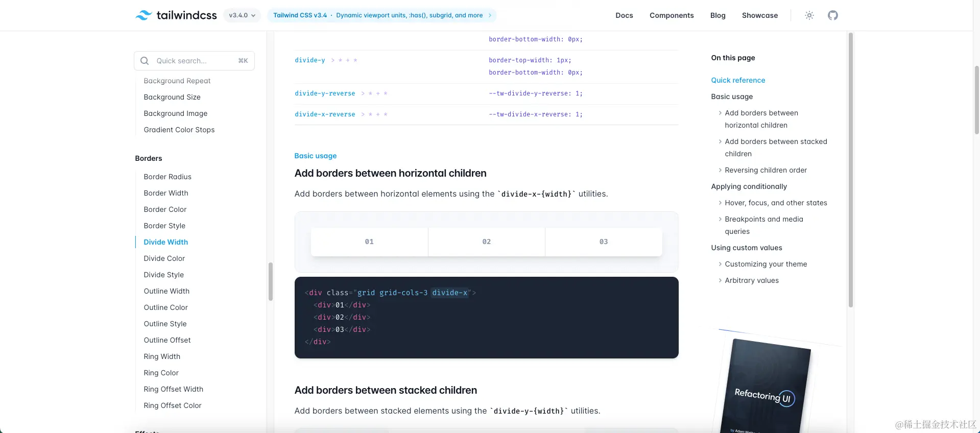Open Border Width sidebar link
Screen dimensions: 980x433
tap(166, 193)
